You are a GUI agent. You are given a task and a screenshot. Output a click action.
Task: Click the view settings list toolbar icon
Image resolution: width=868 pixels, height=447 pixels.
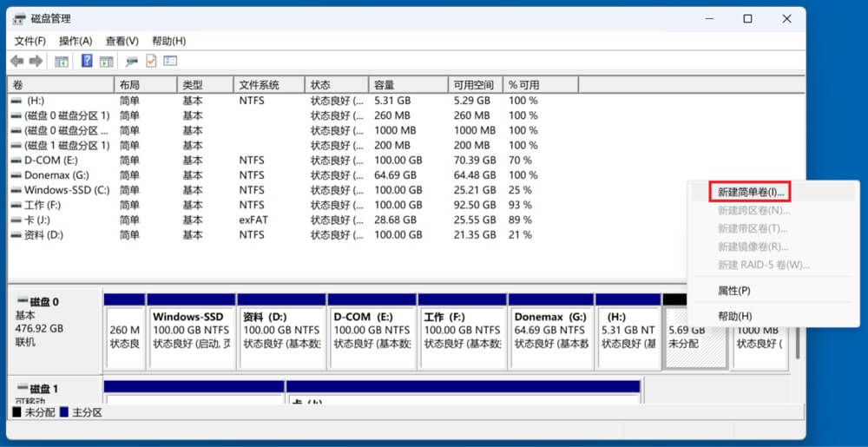[170, 61]
